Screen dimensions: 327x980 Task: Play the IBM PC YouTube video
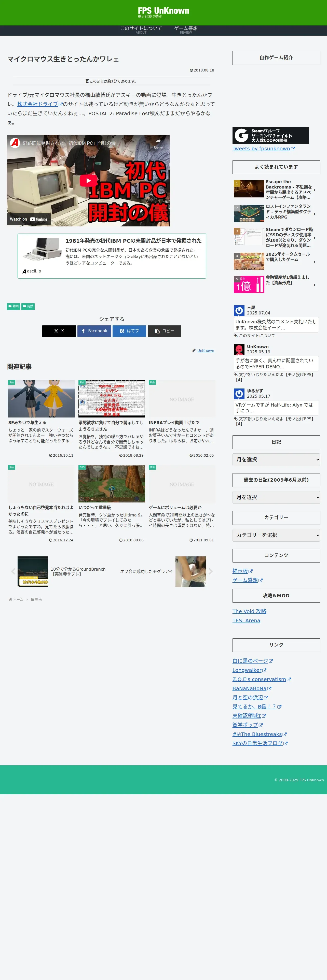coord(88,180)
